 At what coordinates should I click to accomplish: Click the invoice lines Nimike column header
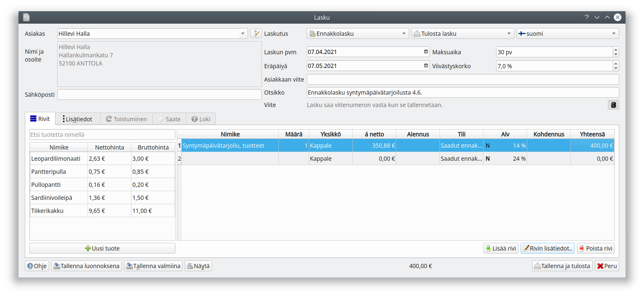tap(230, 134)
